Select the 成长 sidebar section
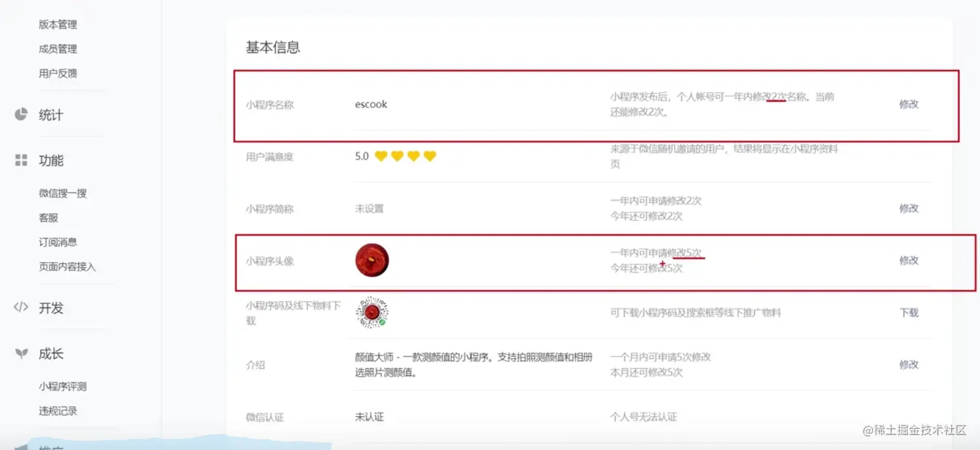 51,354
